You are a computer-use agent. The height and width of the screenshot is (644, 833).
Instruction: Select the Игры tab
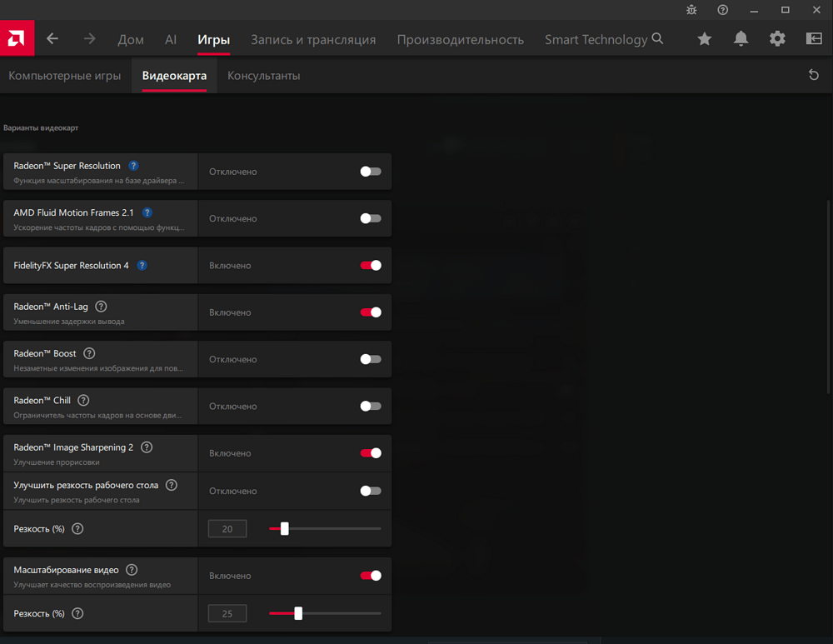coord(213,39)
